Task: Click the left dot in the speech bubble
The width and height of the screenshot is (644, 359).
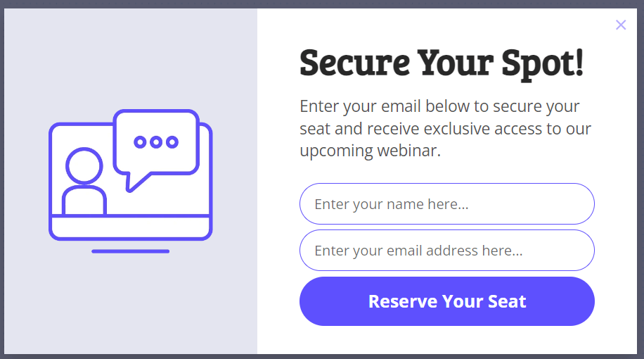Action: (140, 142)
